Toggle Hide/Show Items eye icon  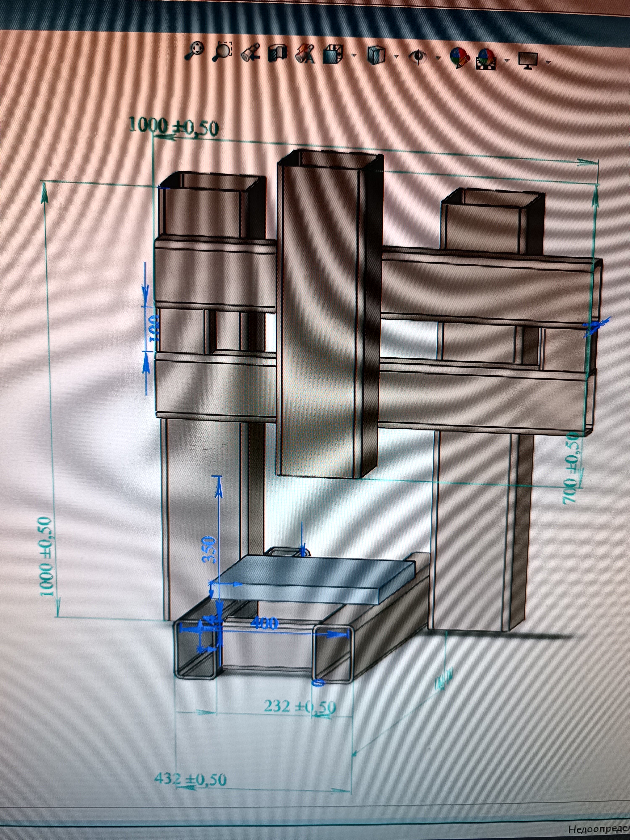click(x=418, y=57)
